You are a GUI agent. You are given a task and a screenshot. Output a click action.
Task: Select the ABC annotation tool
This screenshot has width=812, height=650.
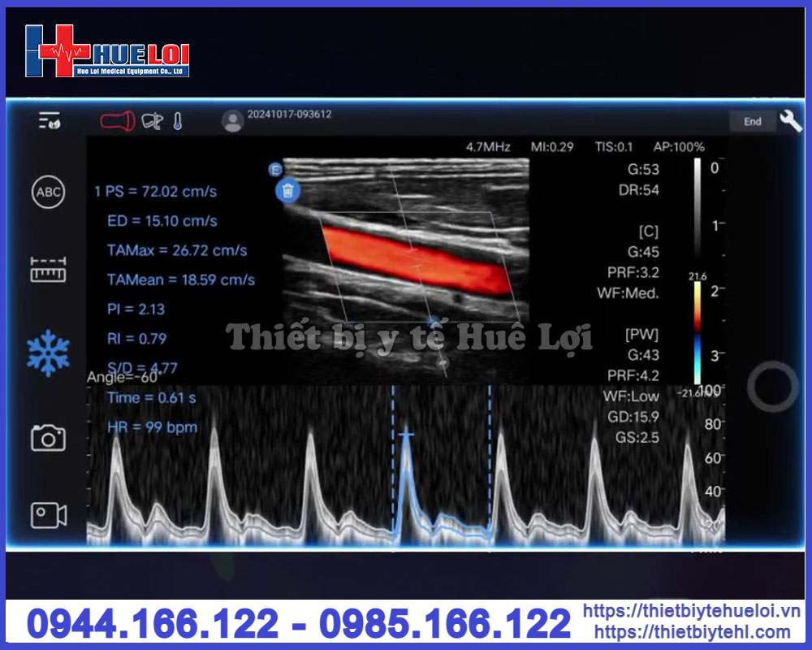point(48,193)
